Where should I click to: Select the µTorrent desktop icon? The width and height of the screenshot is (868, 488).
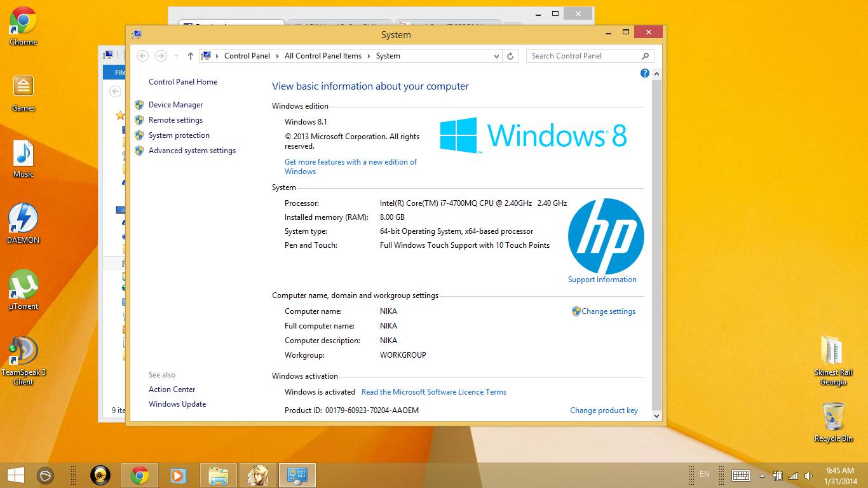(23, 290)
